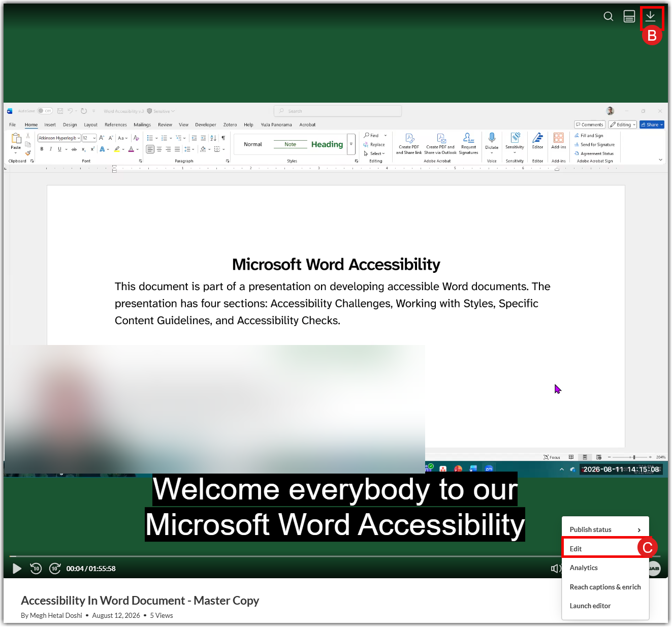Screen dimensions: 672x627
Task: Click Clear All Formatting icon
Action: pyautogui.click(x=136, y=138)
